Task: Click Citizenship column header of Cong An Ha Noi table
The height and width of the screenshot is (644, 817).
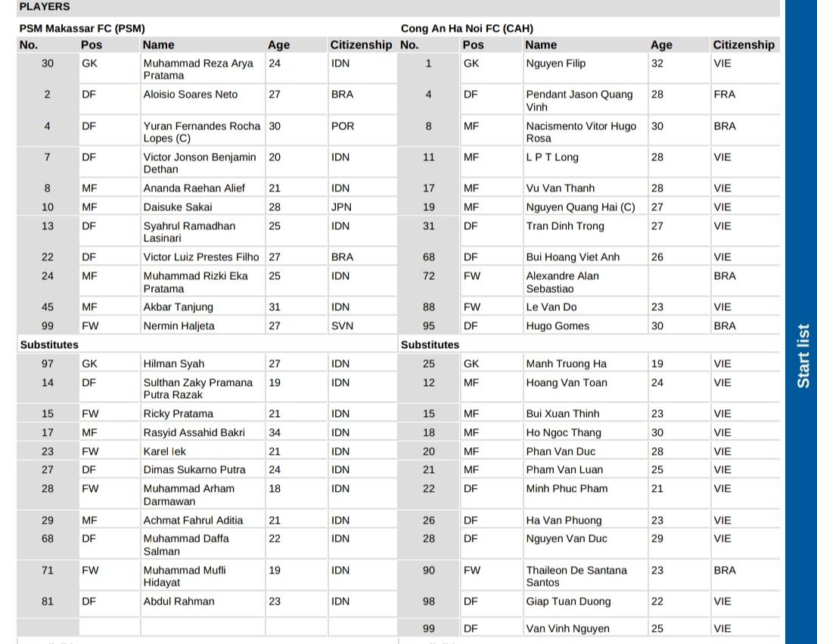Action: click(x=743, y=45)
